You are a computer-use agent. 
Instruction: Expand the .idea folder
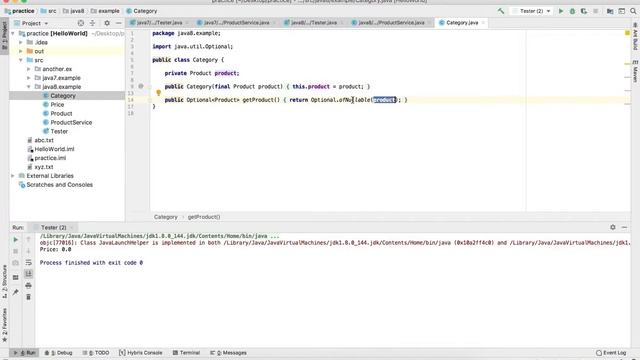click(21, 42)
